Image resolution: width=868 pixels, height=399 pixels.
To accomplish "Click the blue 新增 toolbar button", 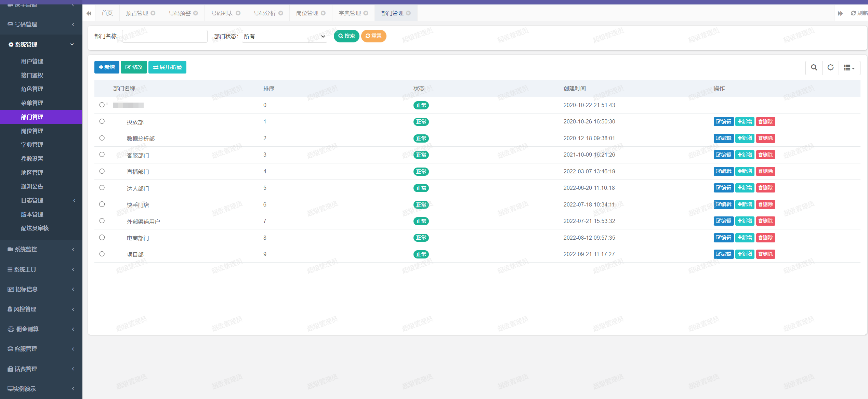I will tap(107, 67).
